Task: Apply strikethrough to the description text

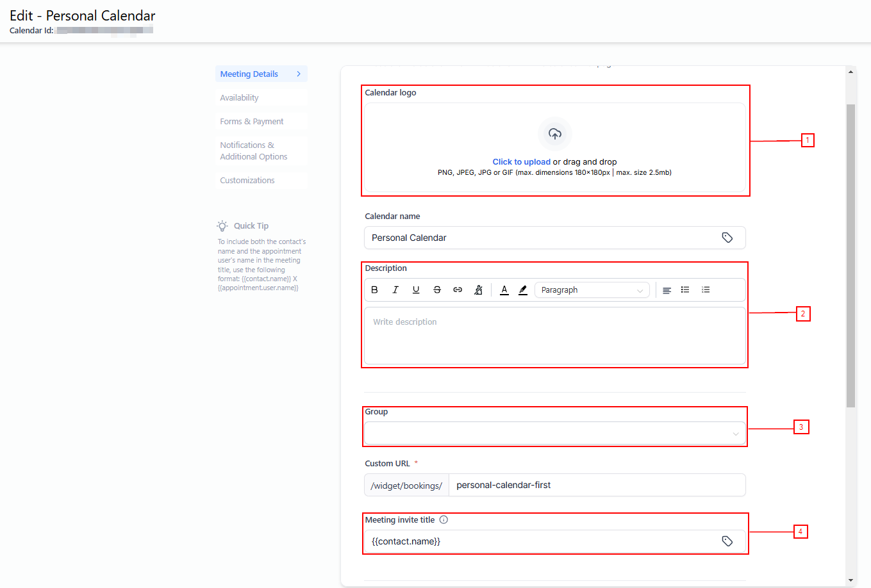Action: [437, 290]
